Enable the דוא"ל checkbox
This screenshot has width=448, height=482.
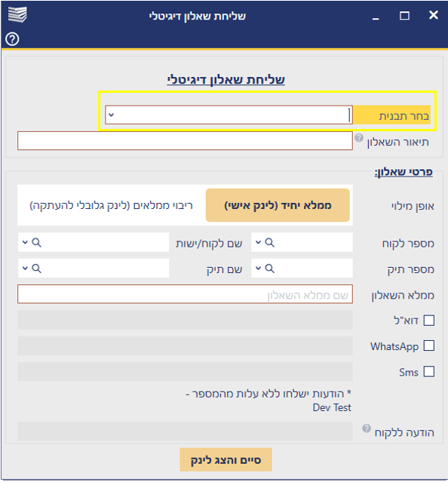pos(428,320)
